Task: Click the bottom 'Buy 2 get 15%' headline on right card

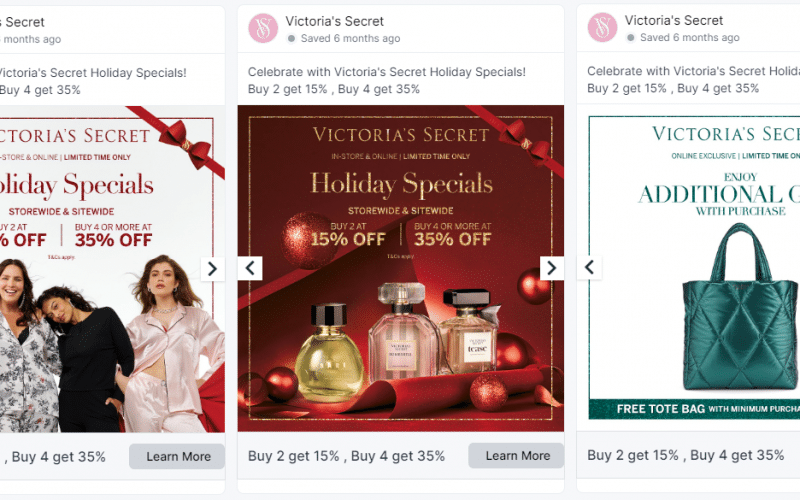Action: pos(685,455)
